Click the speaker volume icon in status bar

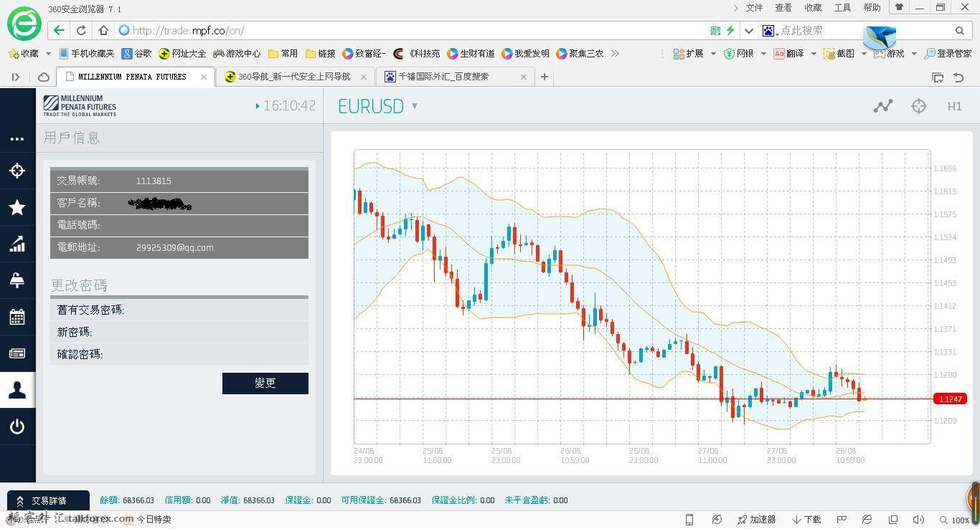click(918, 520)
